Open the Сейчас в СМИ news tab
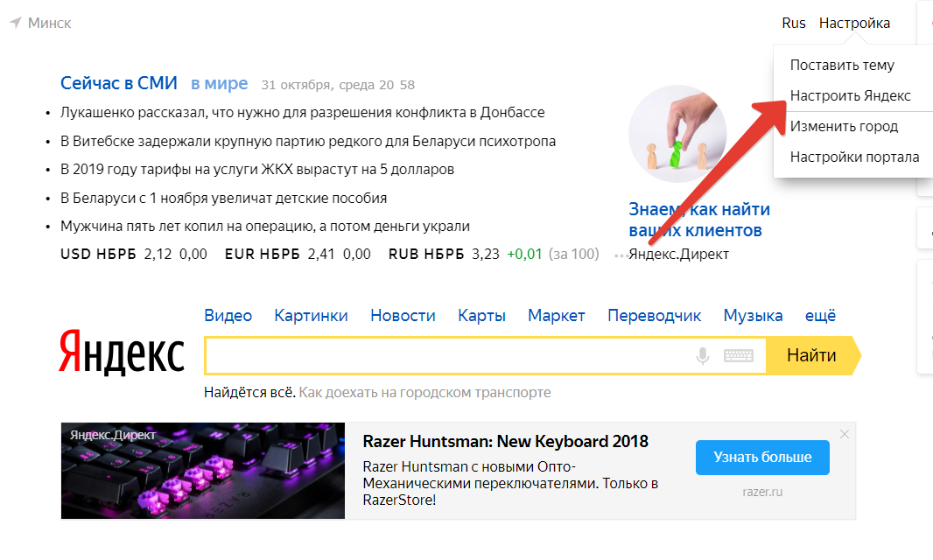Image resolution: width=933 pixels, height=560 pixels. click(119, 83)
